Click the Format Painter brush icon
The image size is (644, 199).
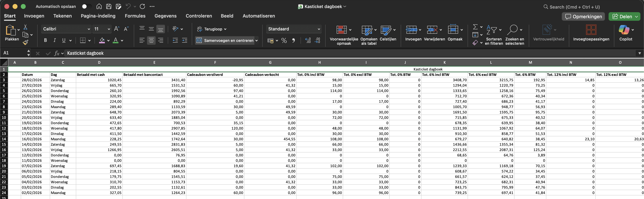(25, 42)
